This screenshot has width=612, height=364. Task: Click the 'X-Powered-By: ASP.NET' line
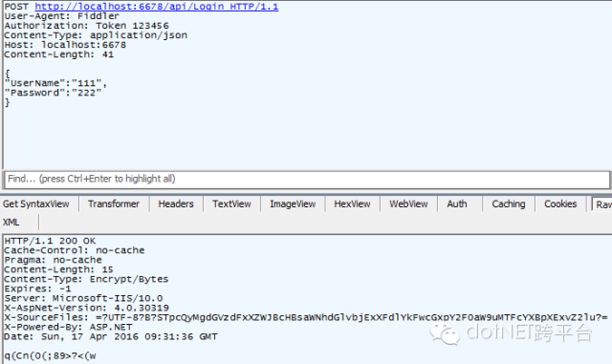pyautogui.click(x=68, y=327)
